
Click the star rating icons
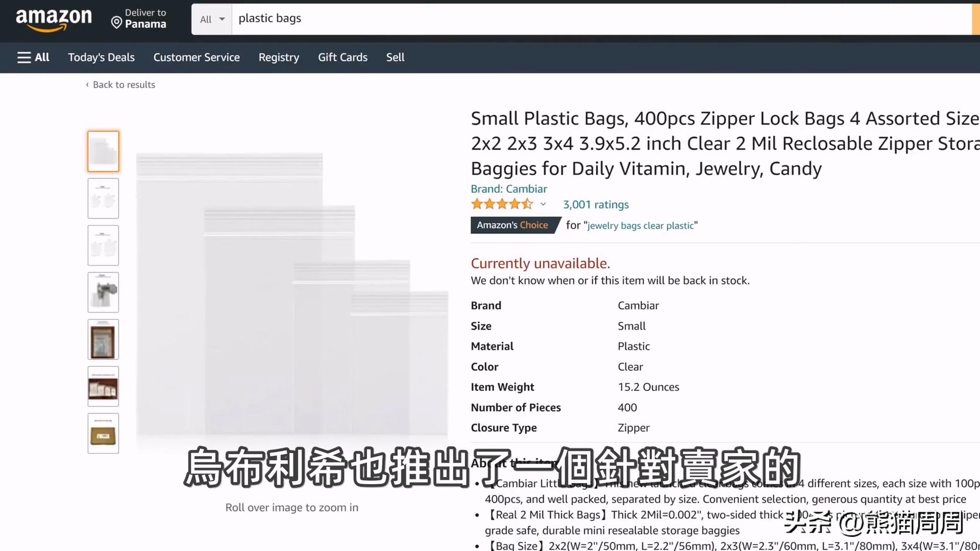[502, 204]
